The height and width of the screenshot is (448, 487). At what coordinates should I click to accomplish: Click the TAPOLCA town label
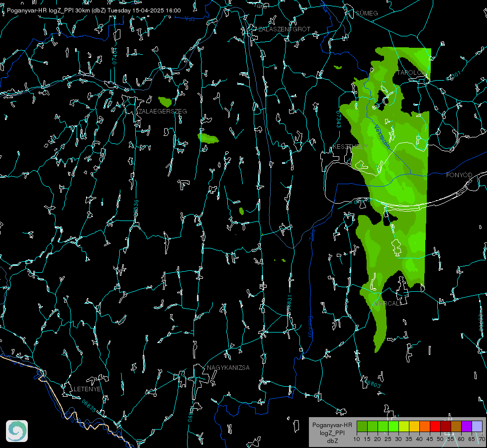pyautogui.click(x=411, y=73)
